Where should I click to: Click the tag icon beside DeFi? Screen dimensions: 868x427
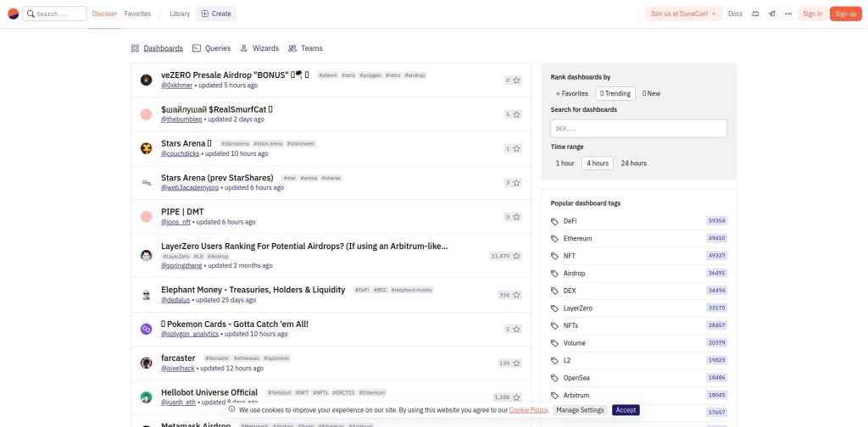point(554,221)
